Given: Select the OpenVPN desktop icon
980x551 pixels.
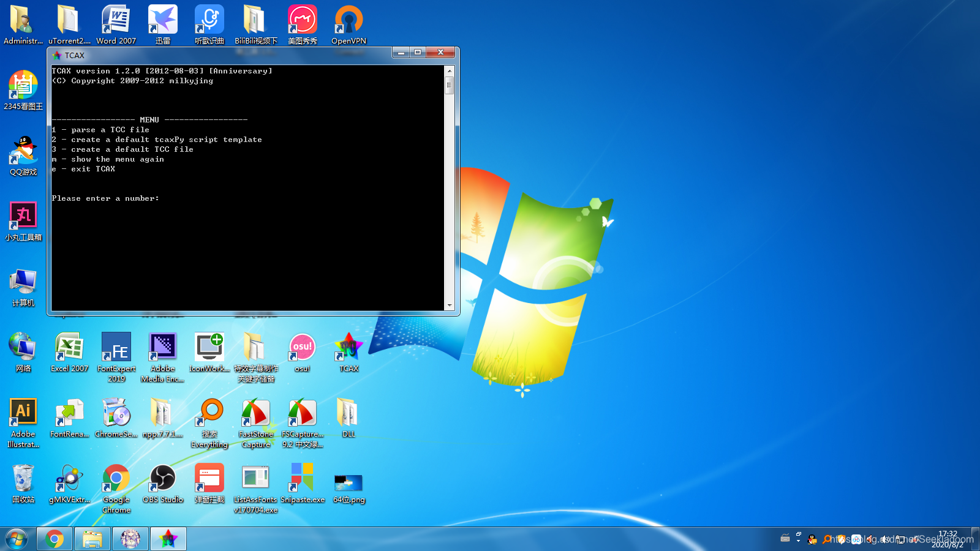Looking at the screenshot, I should (x=349, y=24).
